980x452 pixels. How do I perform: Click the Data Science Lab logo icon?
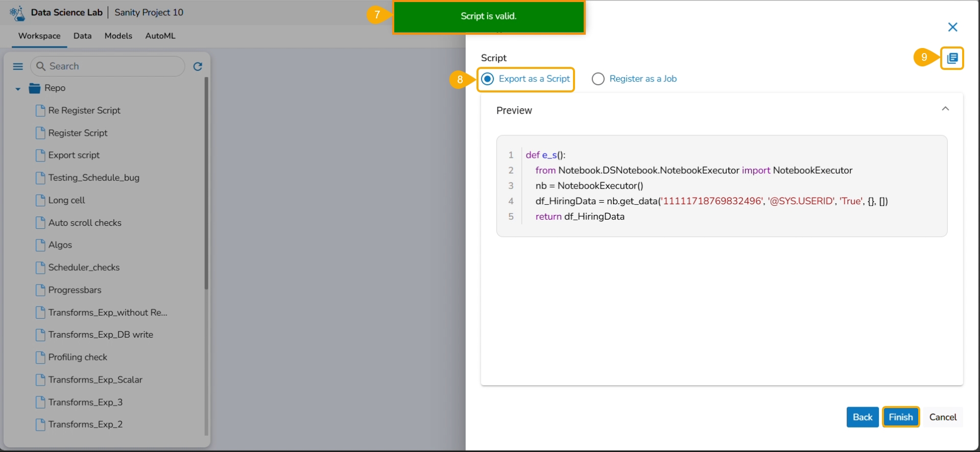click(17, 13)
